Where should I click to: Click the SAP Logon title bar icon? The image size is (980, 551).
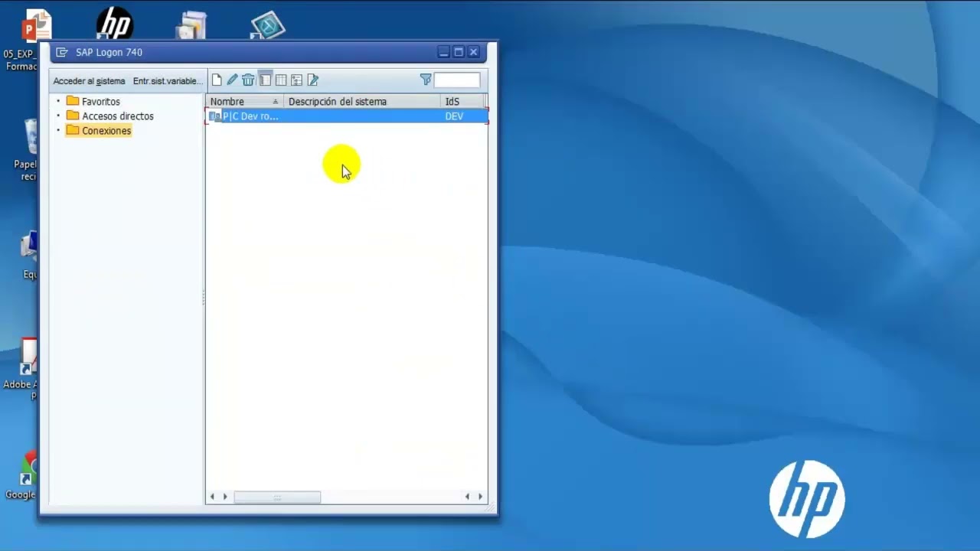click(62, 52)
